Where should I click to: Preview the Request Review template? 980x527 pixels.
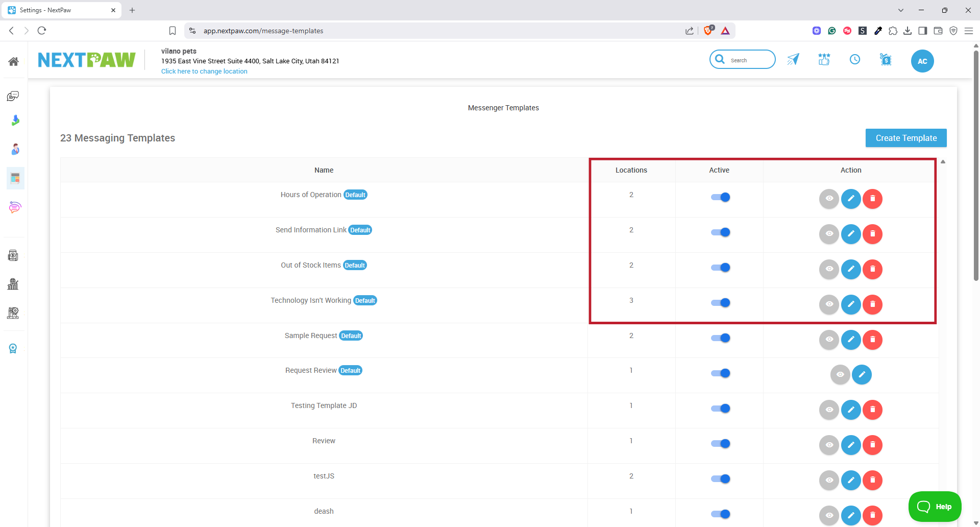tap(840, 375)
